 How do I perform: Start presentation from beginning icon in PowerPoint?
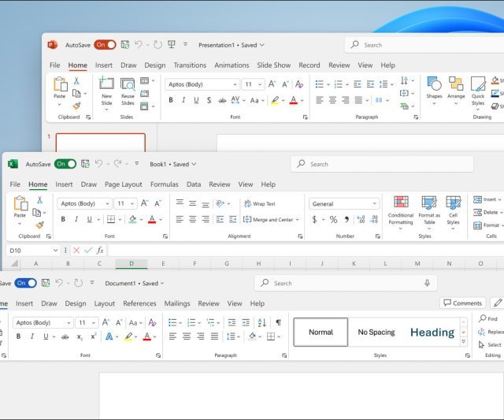pyautogui.click(x=172, y=44)
